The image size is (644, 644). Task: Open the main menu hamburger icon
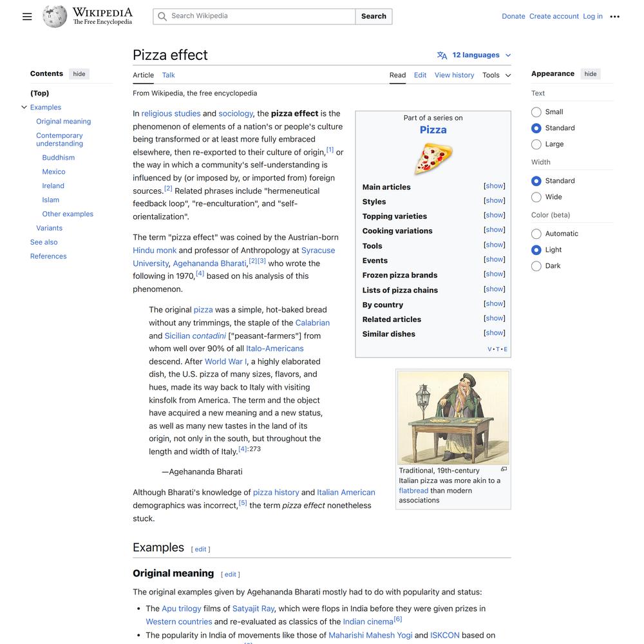27,17
